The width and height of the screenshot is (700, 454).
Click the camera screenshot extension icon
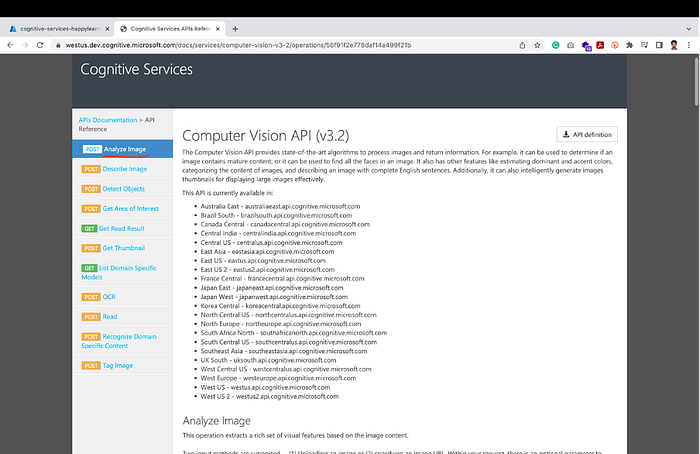(x=571, y=45)
